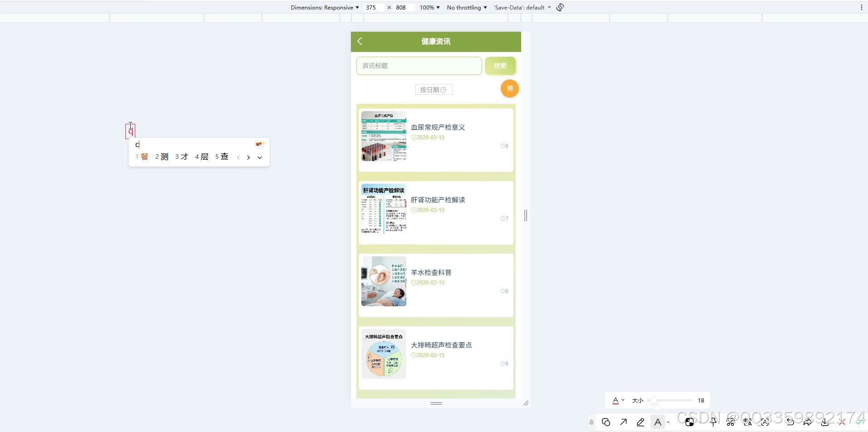Click the emoji icon in IME candidate box
Image resolution: width=868 pixels, height=432 pixels.
(x=259, y=144)
